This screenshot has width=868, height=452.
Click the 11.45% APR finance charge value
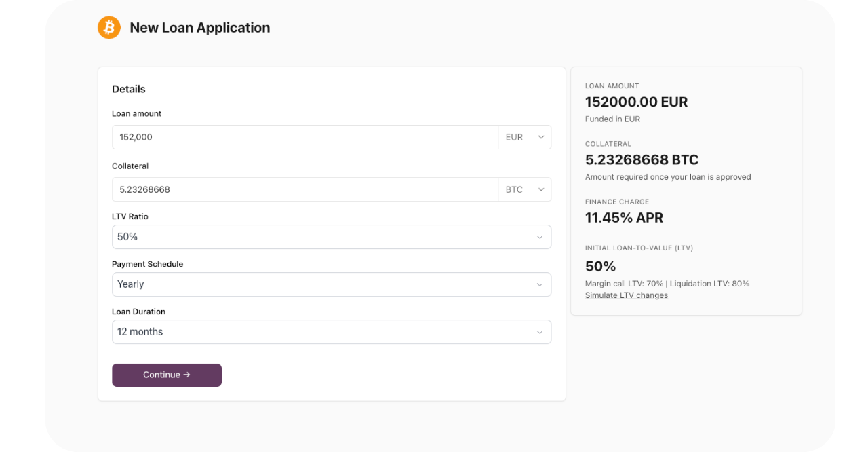[x=625, y=218]
